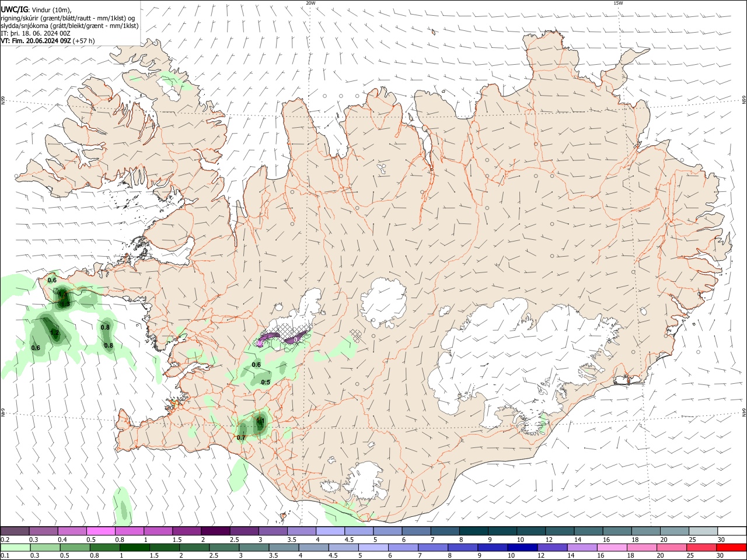Pick the bright red 30 mm rain swatch
Viewport: 747px width, 560px height.
coord(731,548)
